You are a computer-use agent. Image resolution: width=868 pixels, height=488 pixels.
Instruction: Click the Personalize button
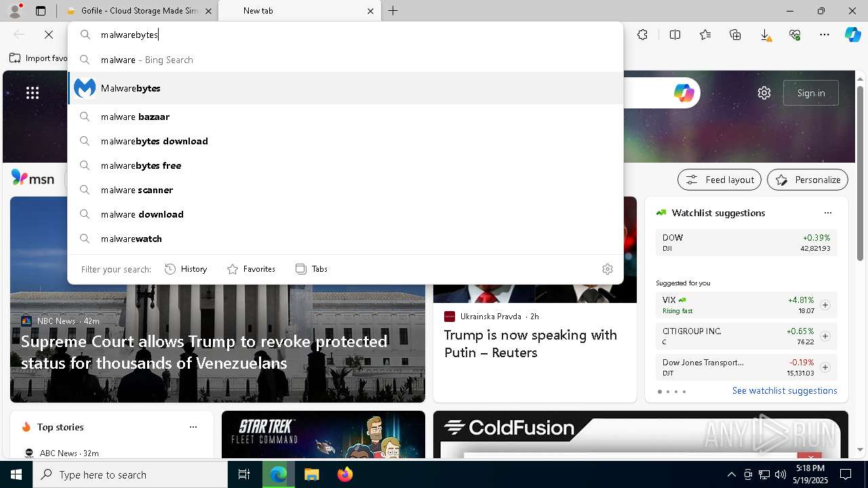click(x=808, y=180)
